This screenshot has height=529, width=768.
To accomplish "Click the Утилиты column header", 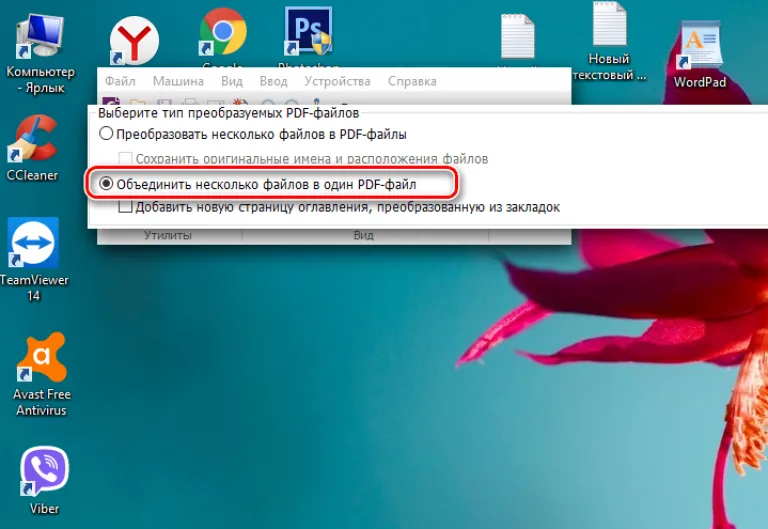I will [168, 236].
